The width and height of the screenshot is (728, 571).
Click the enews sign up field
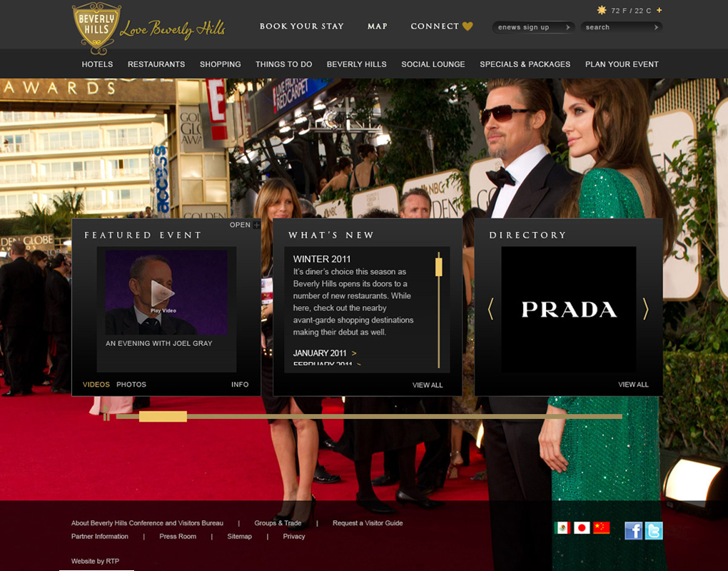[533, 27]
